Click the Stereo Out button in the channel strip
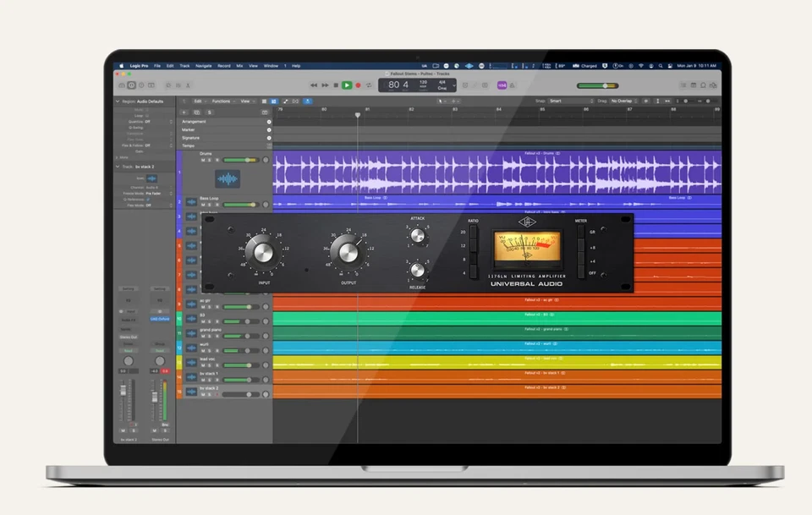Image resolution: width=812 pixels, height=515 pixels. click(129, 337)
